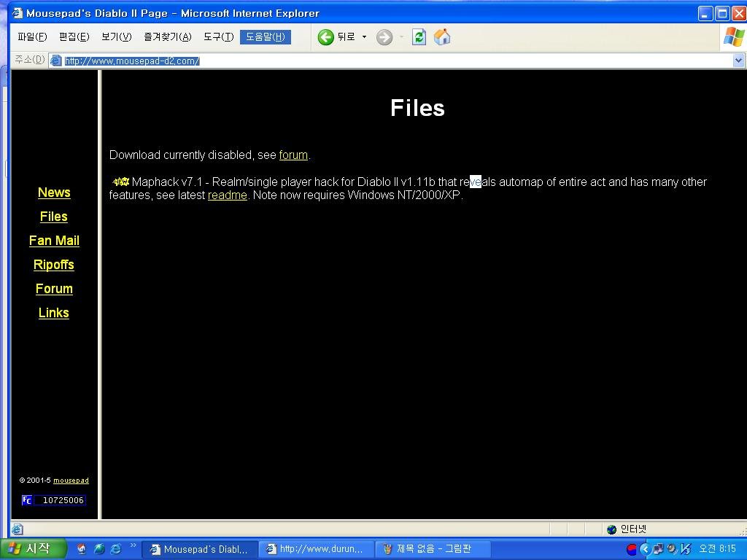Click the antivirus V tray icon

click(x=686, y=550)
